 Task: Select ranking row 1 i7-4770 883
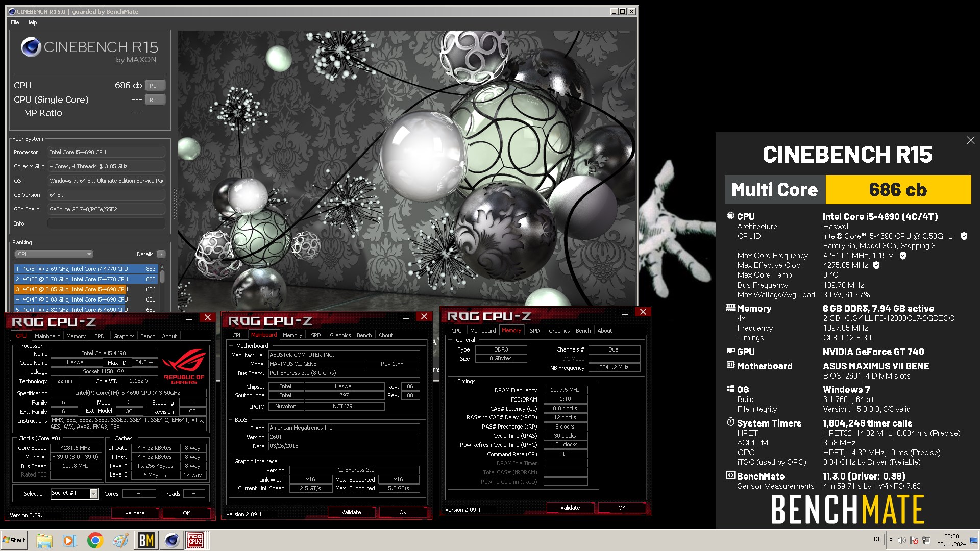click(x=86, y=269)
